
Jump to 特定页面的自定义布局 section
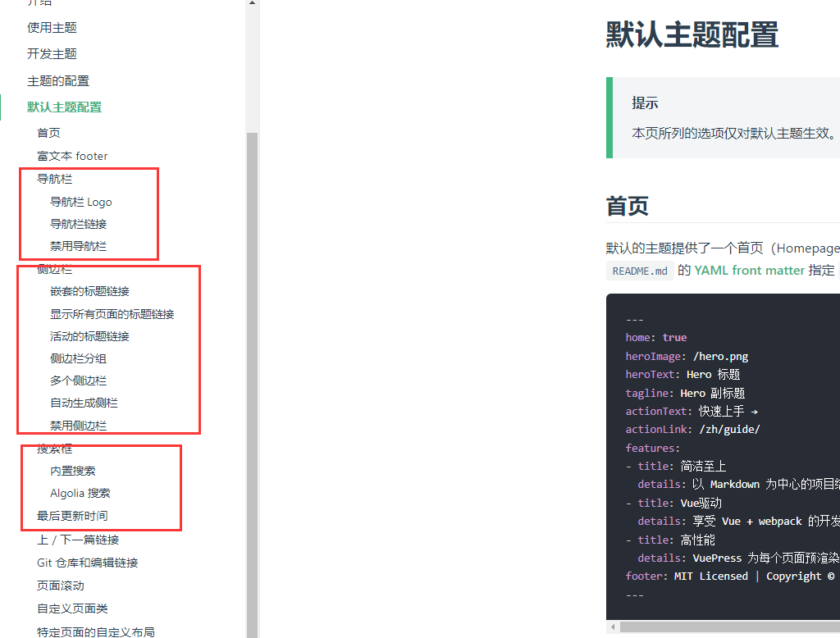96,632
